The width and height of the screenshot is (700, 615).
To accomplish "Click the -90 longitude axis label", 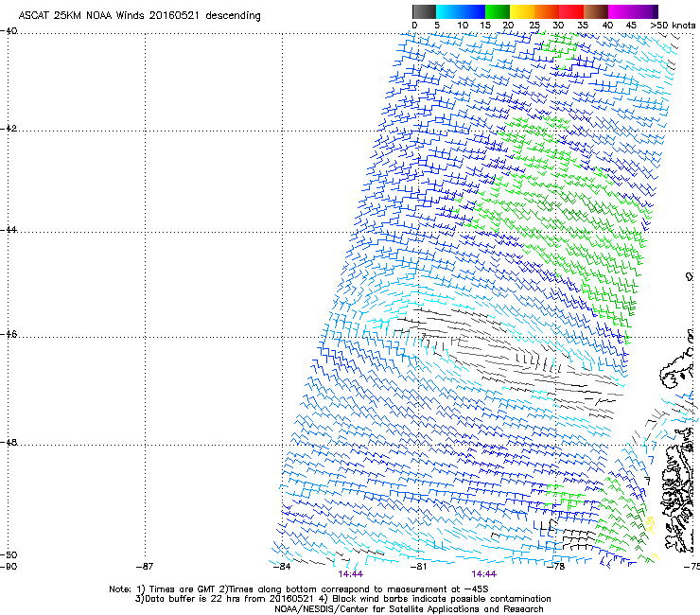I will coord(9,567).
